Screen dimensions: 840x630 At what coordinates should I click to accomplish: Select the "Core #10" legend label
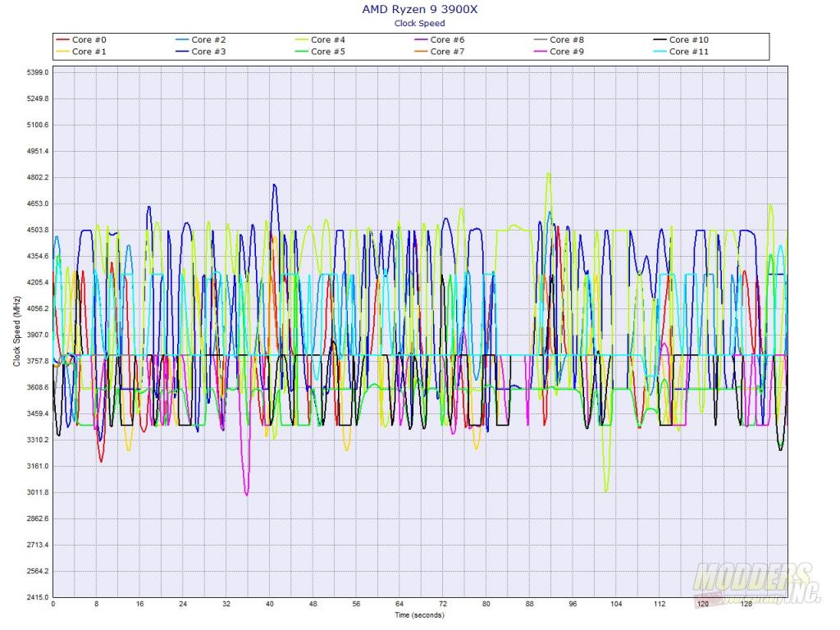[689, 39]
